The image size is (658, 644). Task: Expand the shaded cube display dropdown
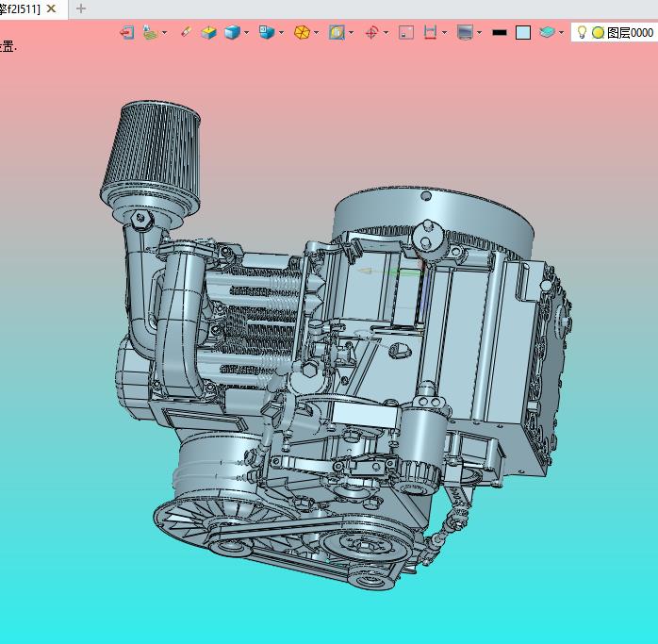point(246,32)
